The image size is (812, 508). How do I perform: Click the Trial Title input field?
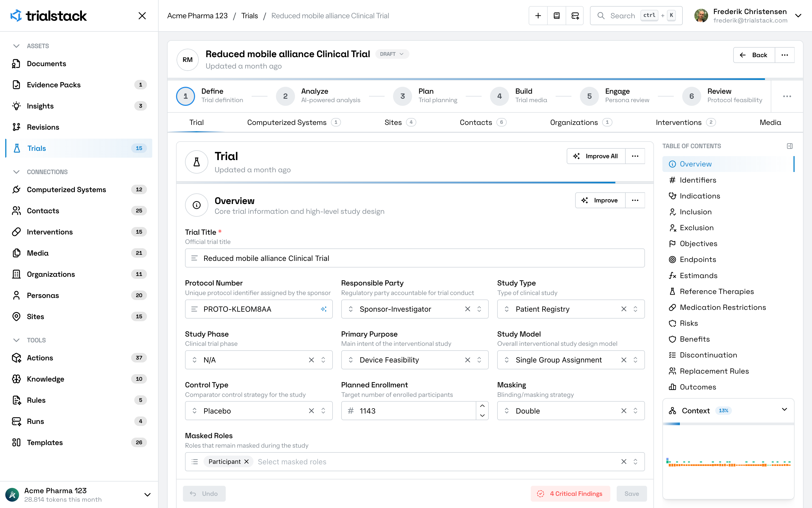click(415, 258)
